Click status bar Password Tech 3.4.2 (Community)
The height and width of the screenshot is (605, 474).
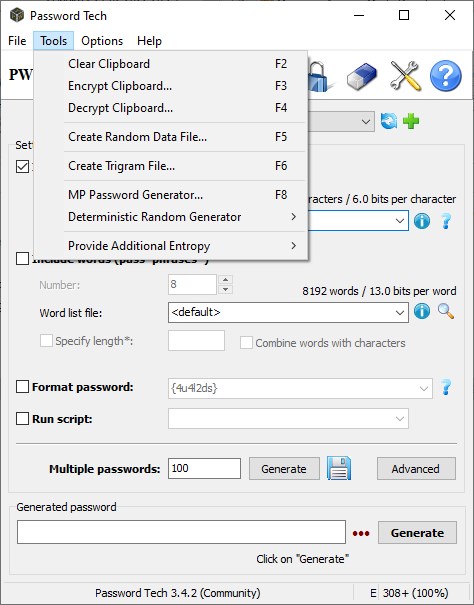[178, 593]
